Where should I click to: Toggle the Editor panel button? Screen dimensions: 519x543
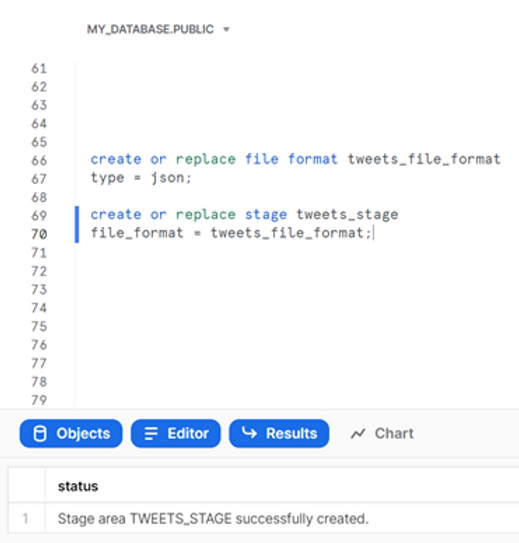pos(176,433)
